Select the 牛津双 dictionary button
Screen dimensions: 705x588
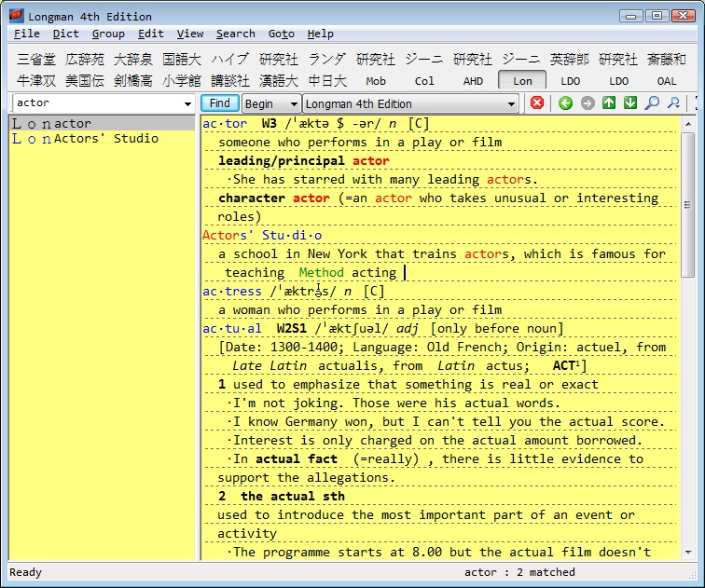click(x=36, y=81)
